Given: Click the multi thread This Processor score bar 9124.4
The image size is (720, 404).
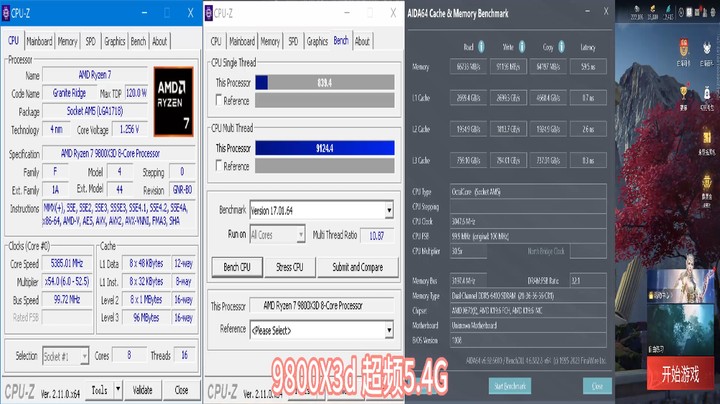Looking at the screenshot, I should [x=325, y=148].
